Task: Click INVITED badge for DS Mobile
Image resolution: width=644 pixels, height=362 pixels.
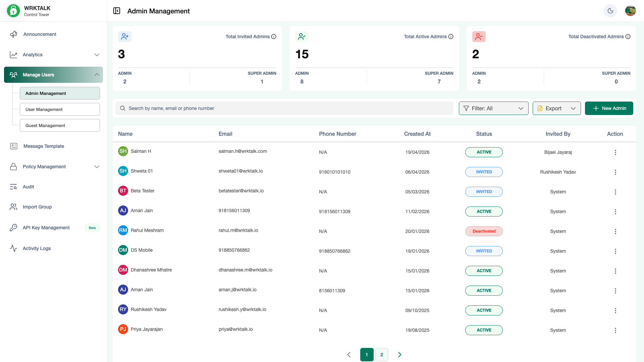Action: [x=484, y=251]
